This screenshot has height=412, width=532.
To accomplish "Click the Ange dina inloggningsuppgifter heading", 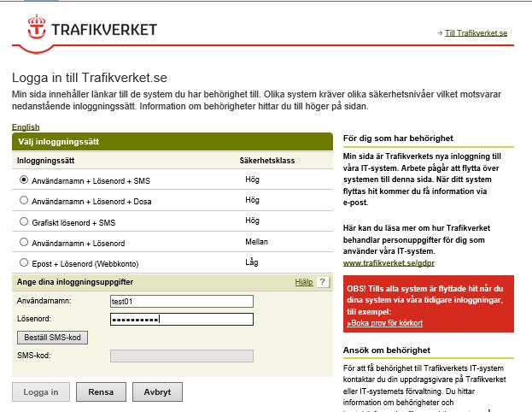I will pyautogui.click(x=75, y=282).
